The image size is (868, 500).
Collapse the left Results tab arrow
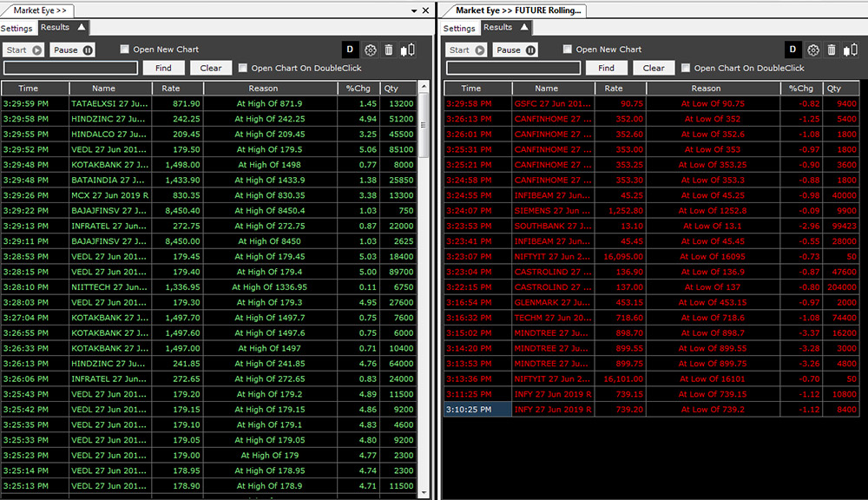82,27
